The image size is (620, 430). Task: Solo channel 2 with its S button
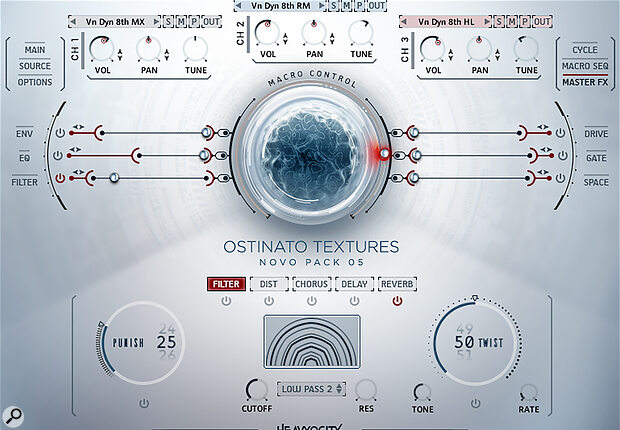pos(333,6)
